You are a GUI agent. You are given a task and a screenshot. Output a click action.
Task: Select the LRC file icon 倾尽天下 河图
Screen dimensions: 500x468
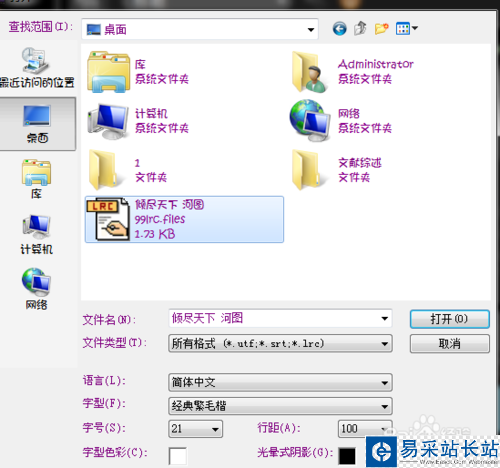tap(108, 219)
